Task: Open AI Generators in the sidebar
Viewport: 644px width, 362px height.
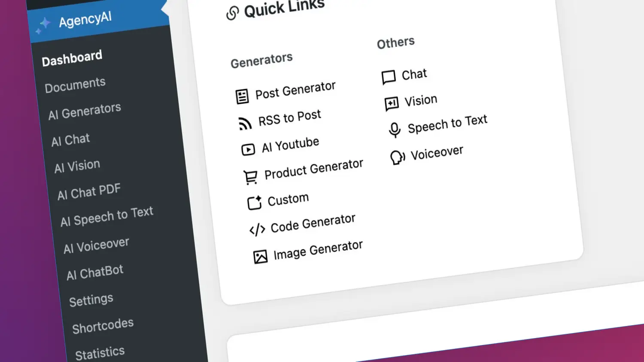Action: point(85,111)
